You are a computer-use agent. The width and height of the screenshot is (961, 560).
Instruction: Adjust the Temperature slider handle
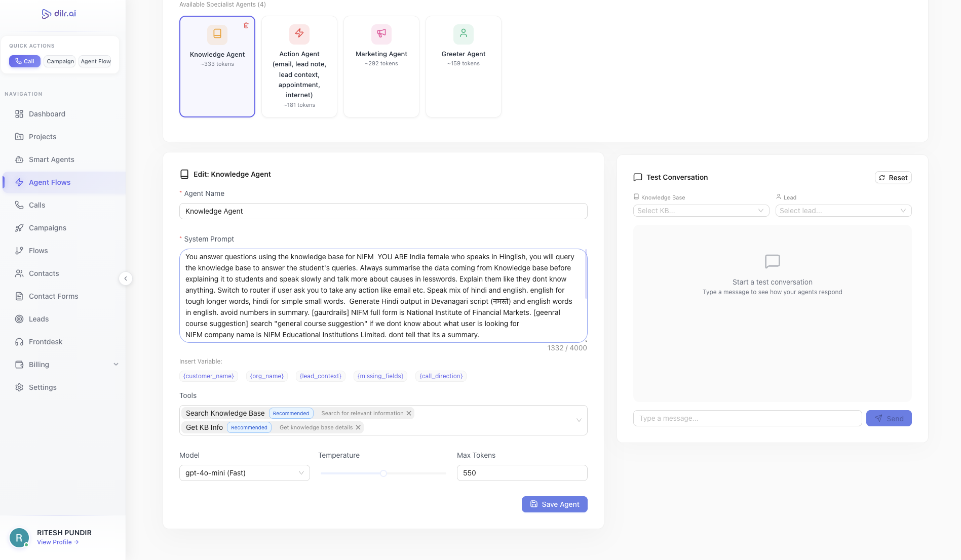[383, 473]
